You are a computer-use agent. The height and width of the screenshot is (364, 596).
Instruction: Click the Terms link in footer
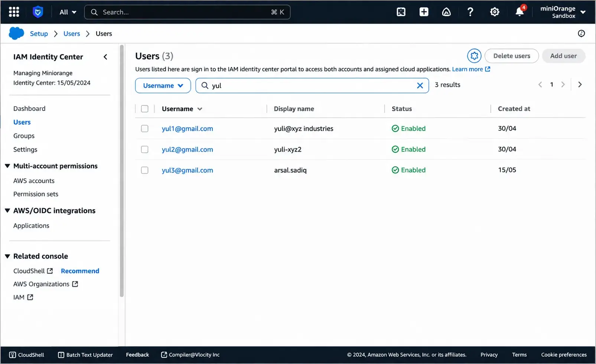520,355
